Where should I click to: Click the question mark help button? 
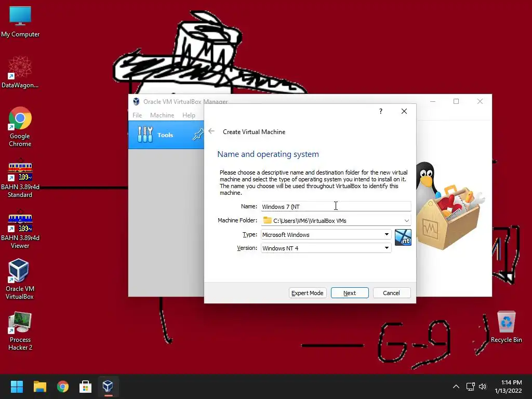381,111
